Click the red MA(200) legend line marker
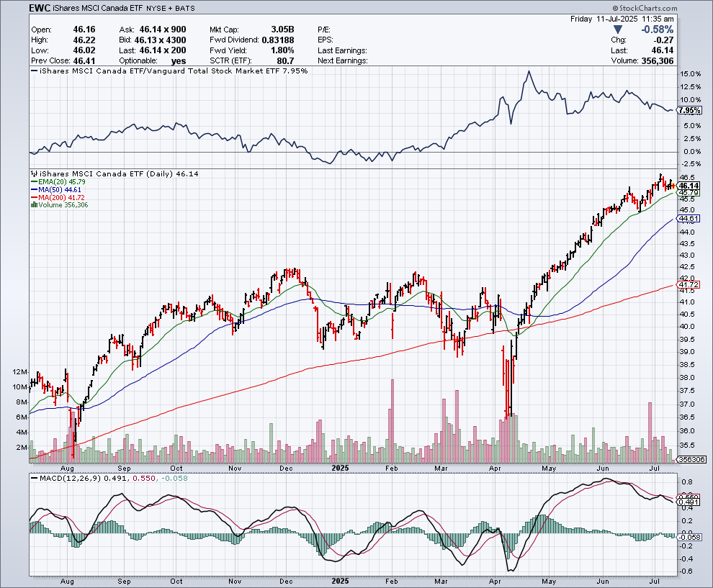 coord(34,198)
